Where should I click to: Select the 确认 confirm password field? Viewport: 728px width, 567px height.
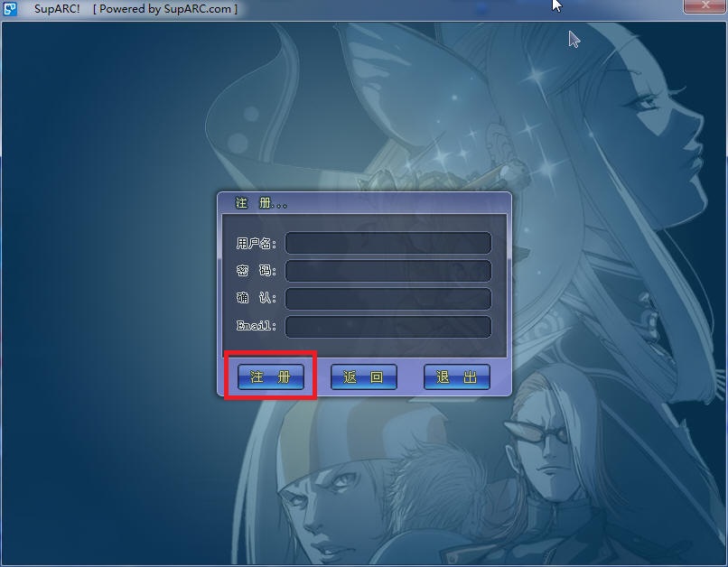[388, 298]
